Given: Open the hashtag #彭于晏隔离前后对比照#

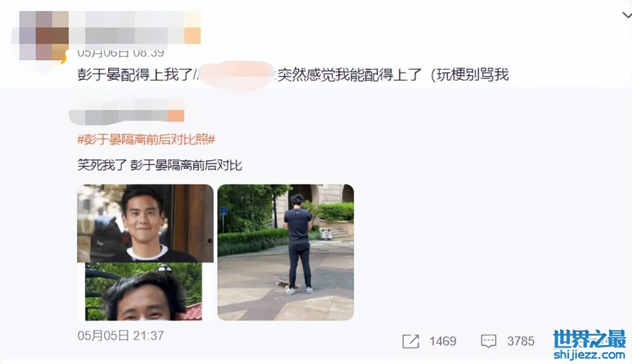Looking at the screenshot, I should tap(146, 140).
